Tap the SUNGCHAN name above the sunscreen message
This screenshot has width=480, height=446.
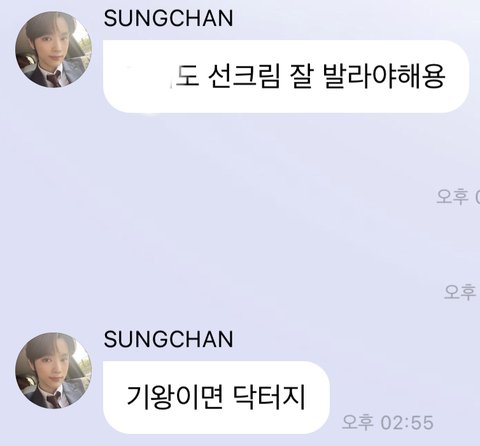click(168, 18)
